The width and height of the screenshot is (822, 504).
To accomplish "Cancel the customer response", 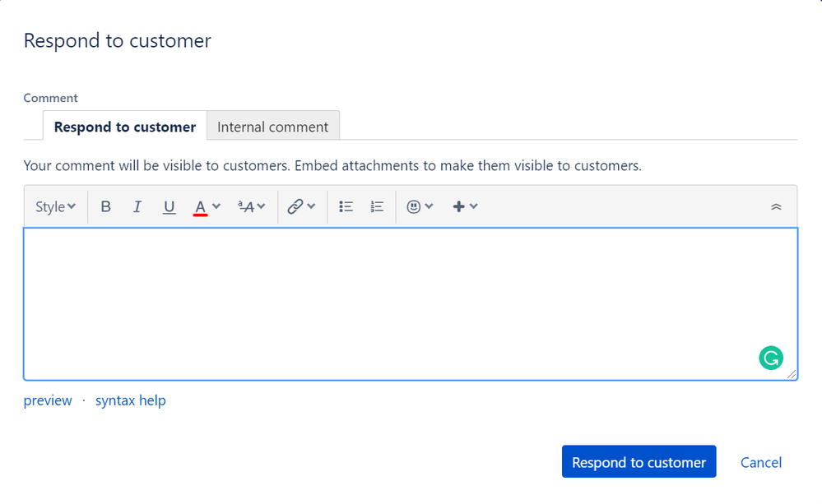I will (760, 462).
